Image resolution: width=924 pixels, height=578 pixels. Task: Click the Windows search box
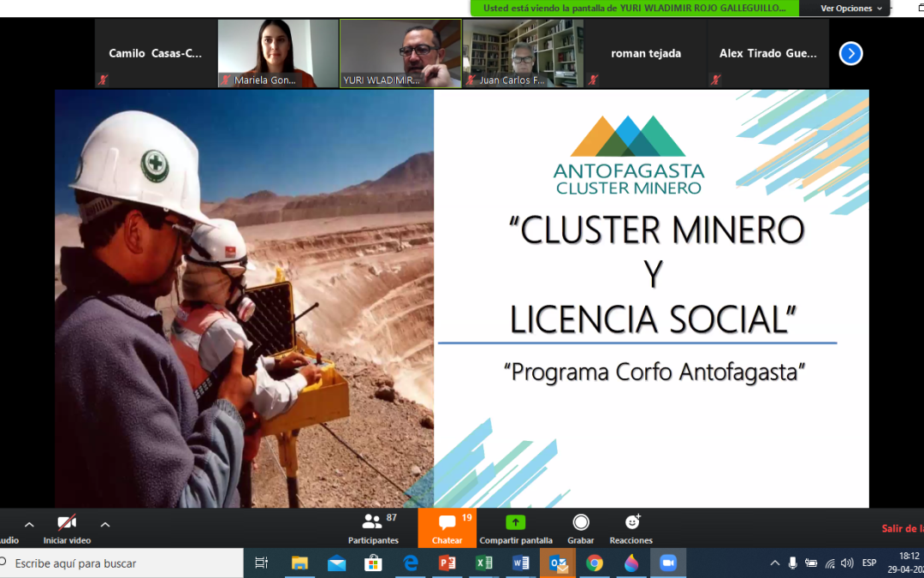121,563
